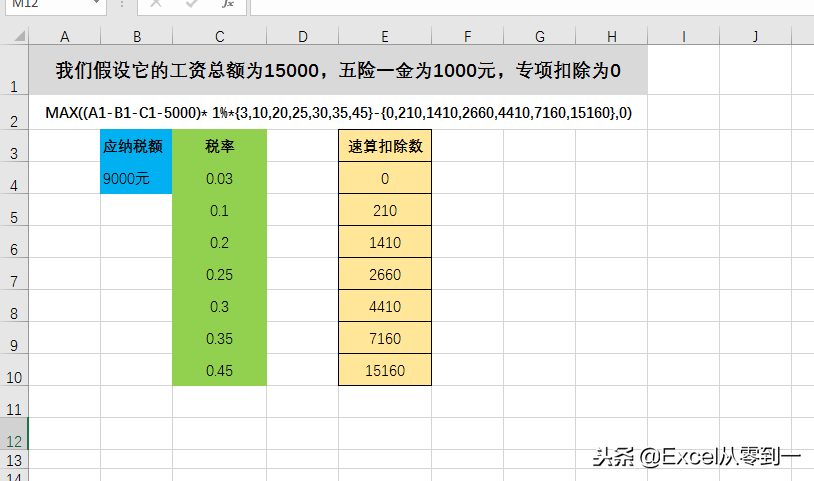814x481 pixels.
Task: Select column D header
Action: pyautogui.click(x=303, y=36)
